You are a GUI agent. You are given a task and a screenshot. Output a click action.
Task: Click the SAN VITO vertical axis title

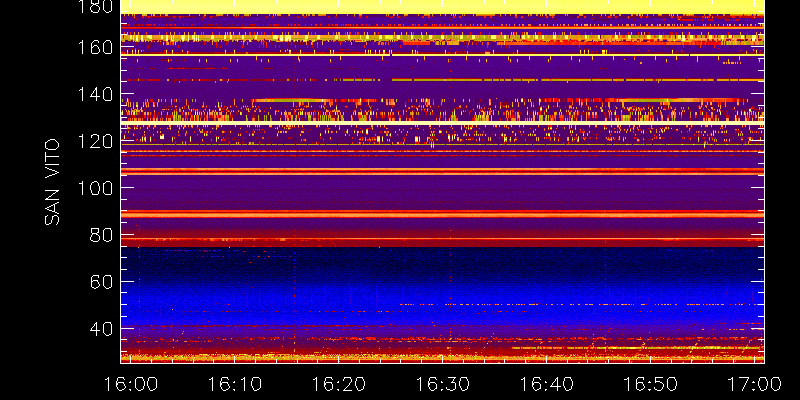52,182
